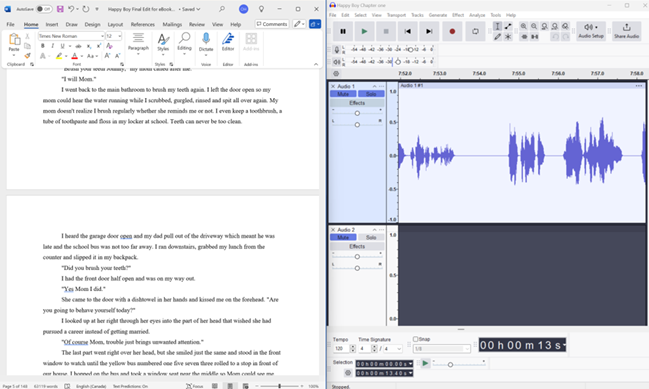Viewport: 649px width, 389px height.
Task: Click the record meter microphone icon
Action: coord(337,50)
